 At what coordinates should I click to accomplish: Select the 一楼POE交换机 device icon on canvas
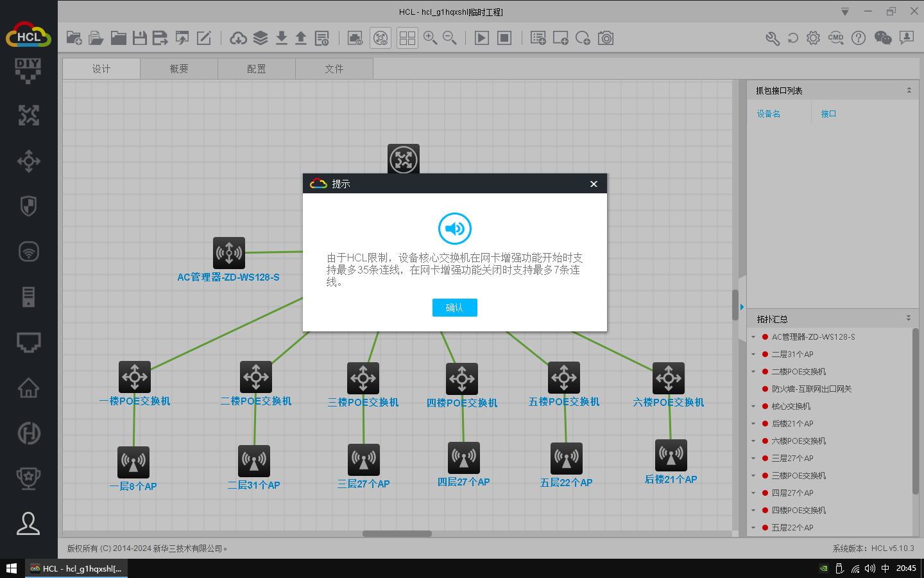click(135, 377)
